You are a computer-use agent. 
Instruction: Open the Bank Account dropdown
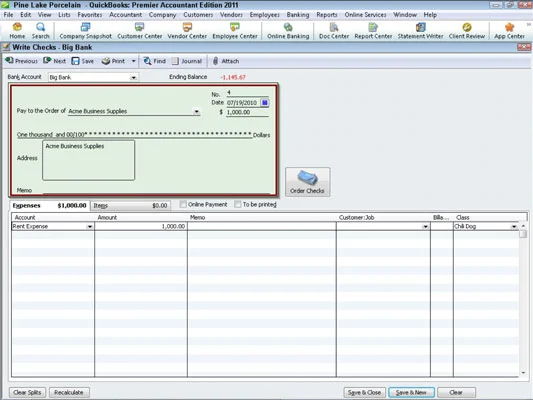tap(134, 77)
